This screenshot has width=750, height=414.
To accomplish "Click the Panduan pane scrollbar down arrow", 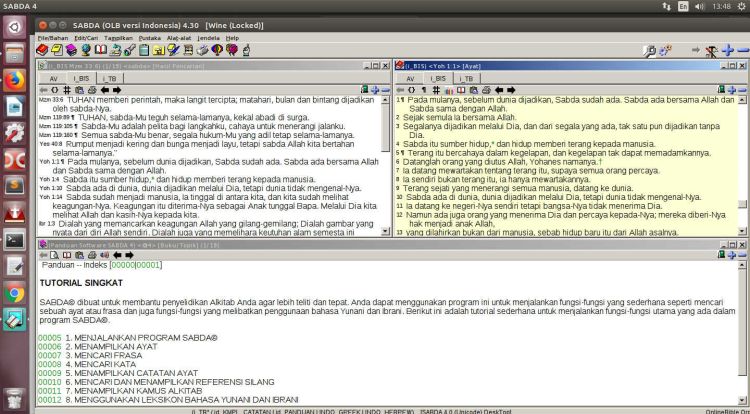I will (742, 400).
